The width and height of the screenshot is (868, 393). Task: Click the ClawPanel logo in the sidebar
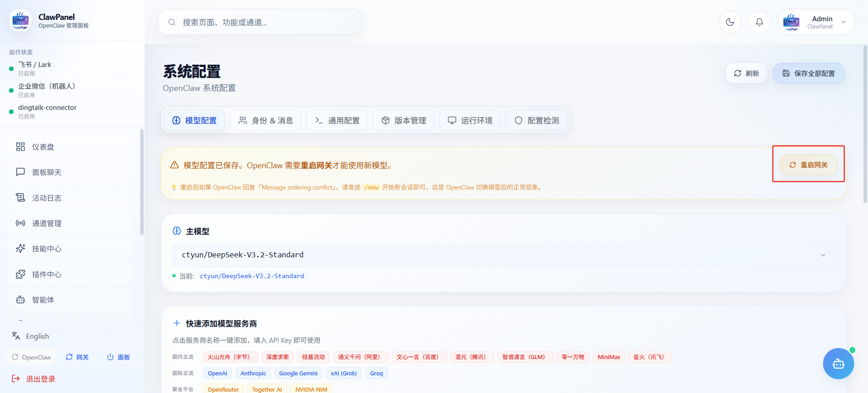(20, 21)
